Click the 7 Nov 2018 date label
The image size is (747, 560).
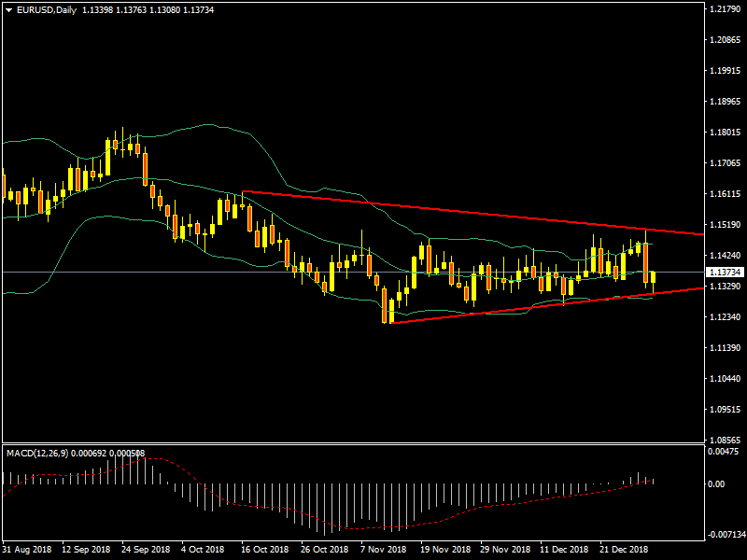(x=384, y=550)
